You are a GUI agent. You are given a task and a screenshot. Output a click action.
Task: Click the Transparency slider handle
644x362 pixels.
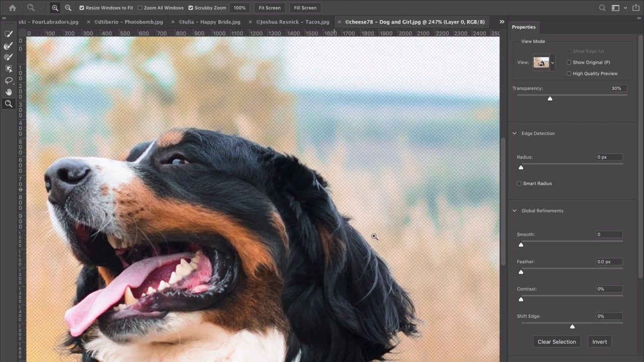point(550,99)
